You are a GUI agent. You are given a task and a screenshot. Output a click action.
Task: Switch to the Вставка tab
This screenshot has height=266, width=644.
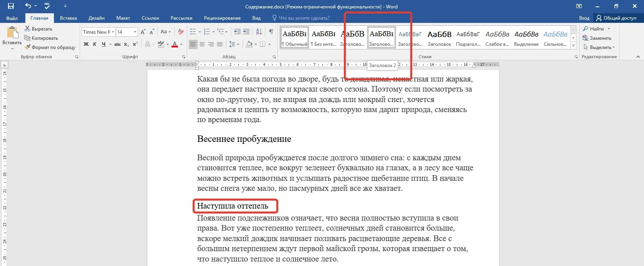[68, 18]
